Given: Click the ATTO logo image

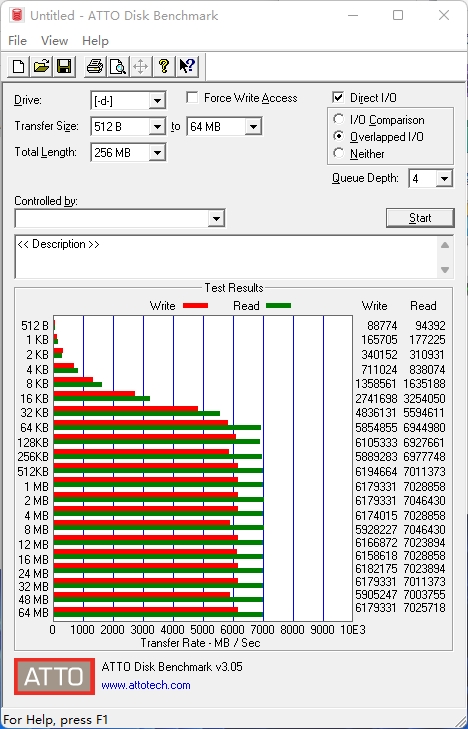Looking at the screenshot, I should point(54,676).
